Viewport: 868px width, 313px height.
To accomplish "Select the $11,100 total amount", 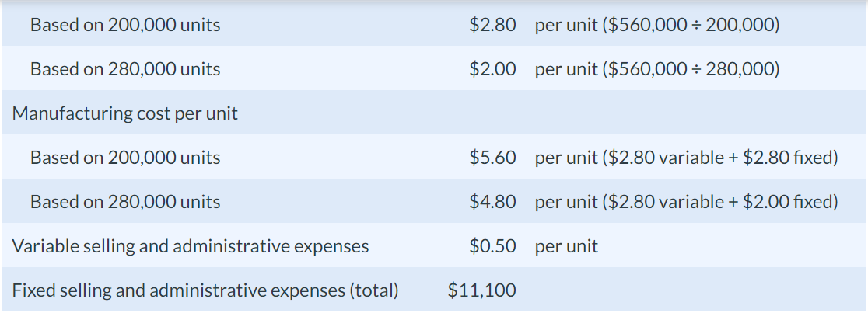I will tap(481, 290).
